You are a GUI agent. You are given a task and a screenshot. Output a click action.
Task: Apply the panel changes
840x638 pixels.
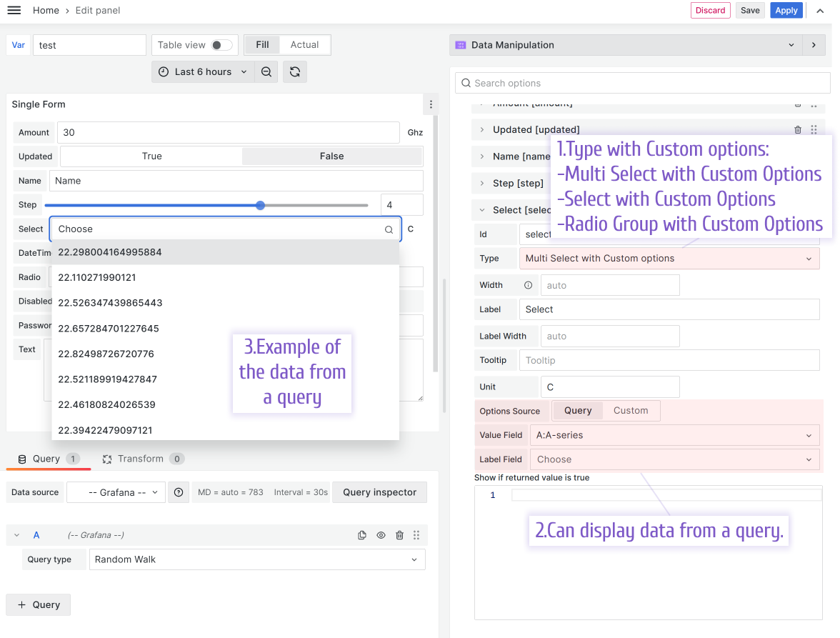786,10
